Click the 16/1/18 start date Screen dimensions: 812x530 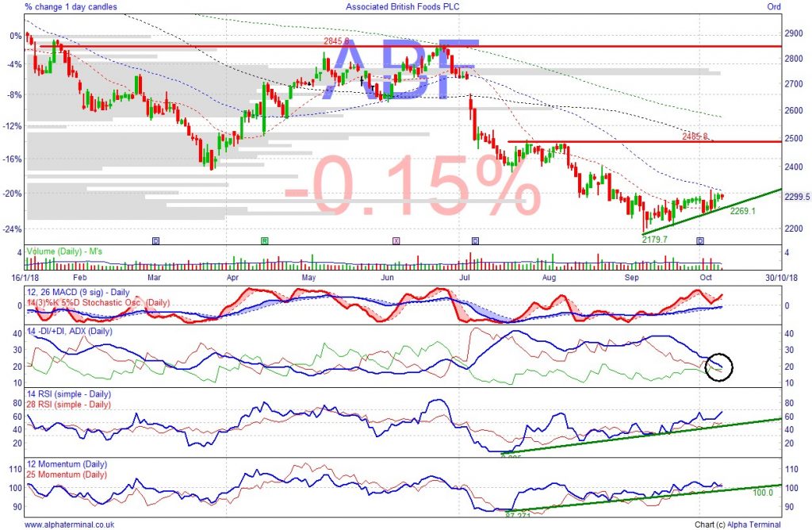(25, 277)
